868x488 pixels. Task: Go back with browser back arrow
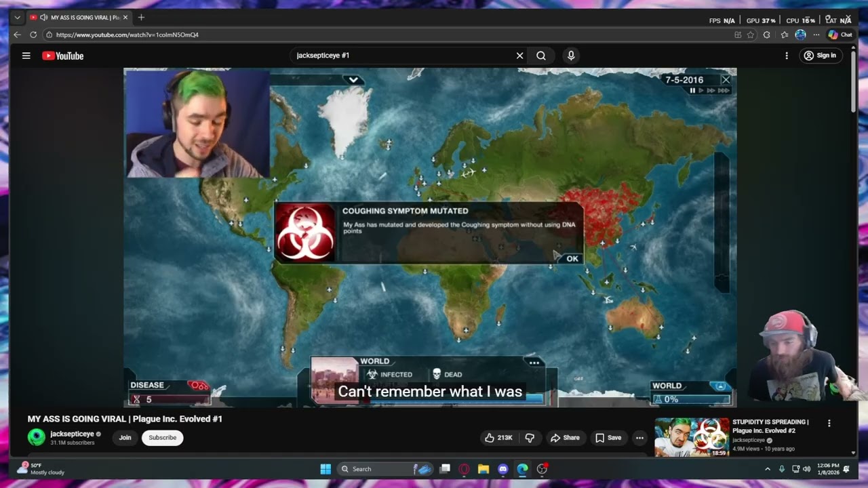coord(18,35)
